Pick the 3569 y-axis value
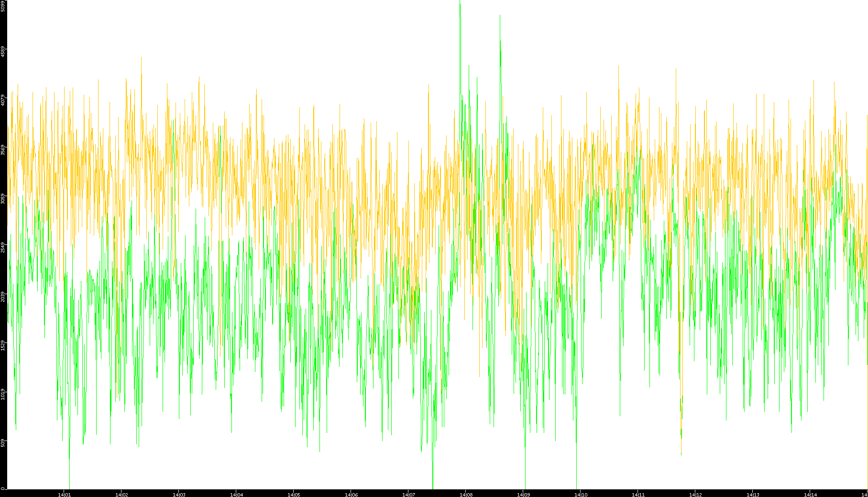The width and height of the screenshot is (868, 497). tap(3, 149)
